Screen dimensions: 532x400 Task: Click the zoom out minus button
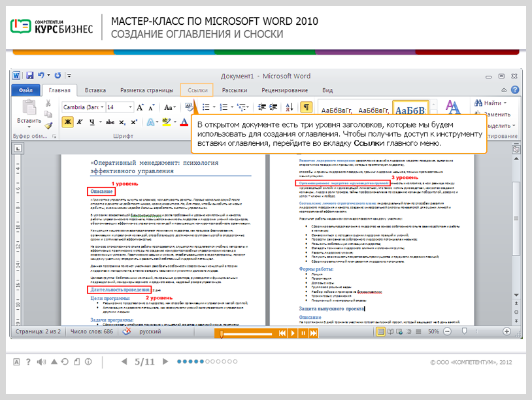(448, 331)
